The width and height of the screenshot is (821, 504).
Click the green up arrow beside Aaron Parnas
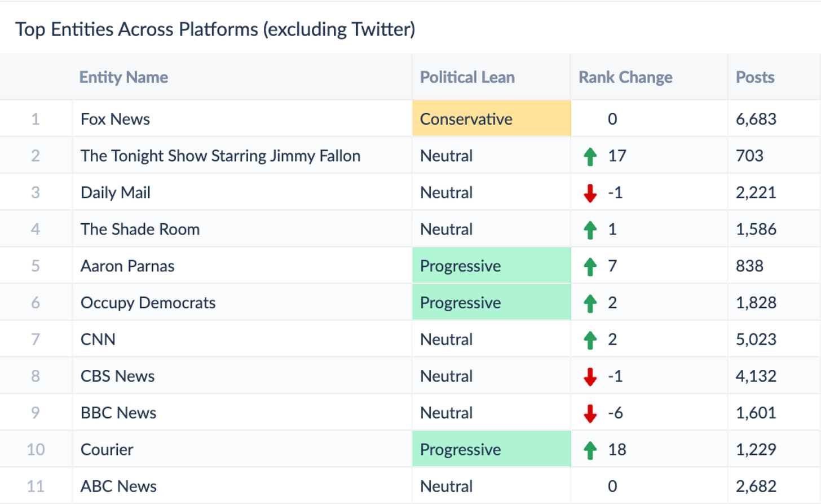[590, 266]
